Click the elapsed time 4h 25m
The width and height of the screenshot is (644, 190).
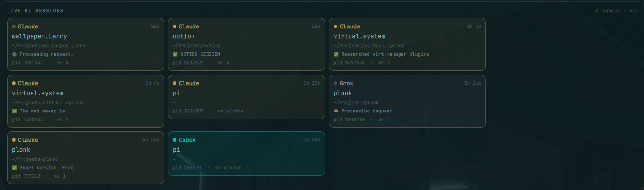pyautogui.click(x=151, y=140)
